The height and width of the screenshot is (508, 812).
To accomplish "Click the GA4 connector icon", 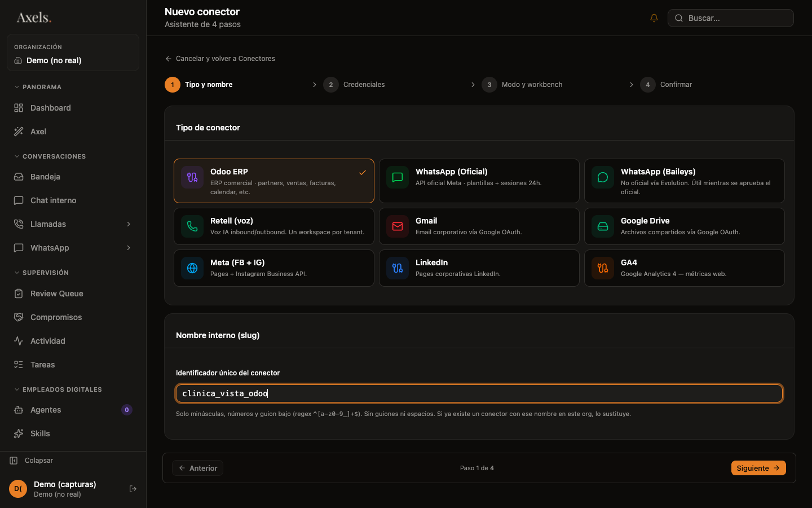I will pyautogui.click(x=603, y=268).
